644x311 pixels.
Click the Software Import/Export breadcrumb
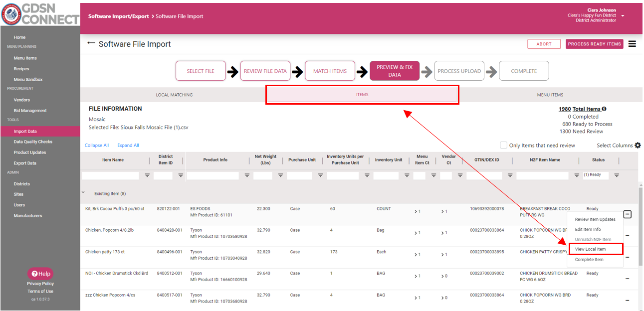(x=119, y=16)
